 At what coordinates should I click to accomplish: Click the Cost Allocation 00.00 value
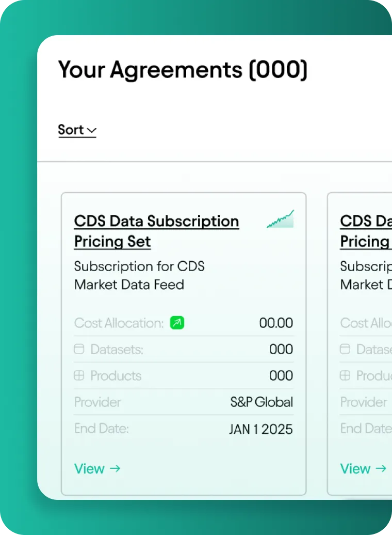point(276,323)
